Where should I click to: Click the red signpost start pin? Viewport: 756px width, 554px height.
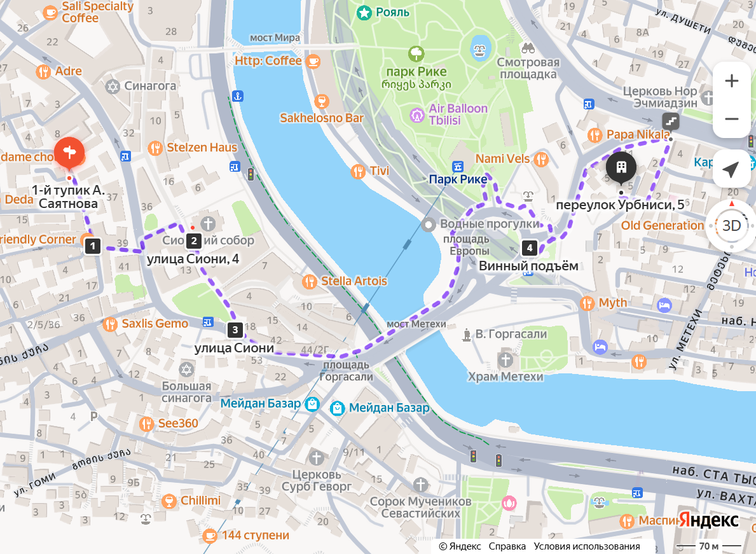click(69, 154)
